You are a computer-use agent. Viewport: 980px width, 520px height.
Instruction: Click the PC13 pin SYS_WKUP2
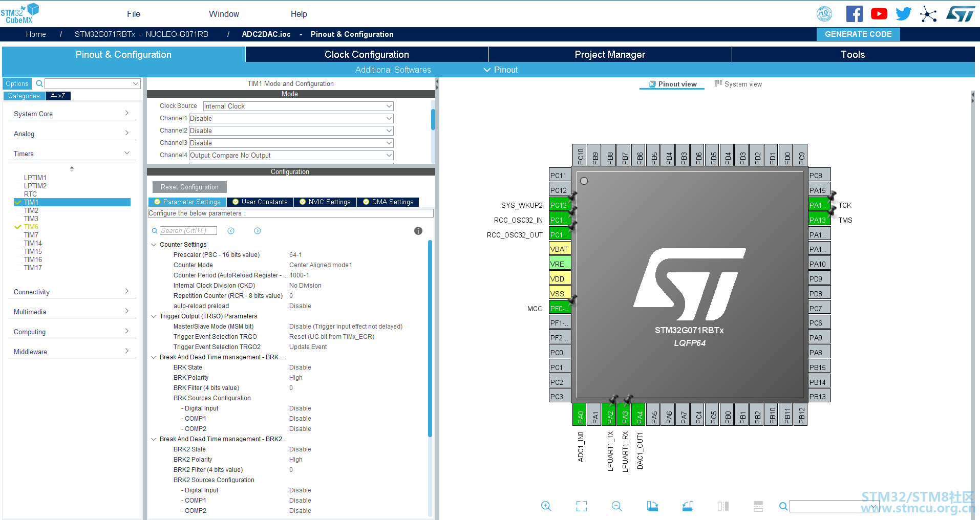click(x=560, y=205)
